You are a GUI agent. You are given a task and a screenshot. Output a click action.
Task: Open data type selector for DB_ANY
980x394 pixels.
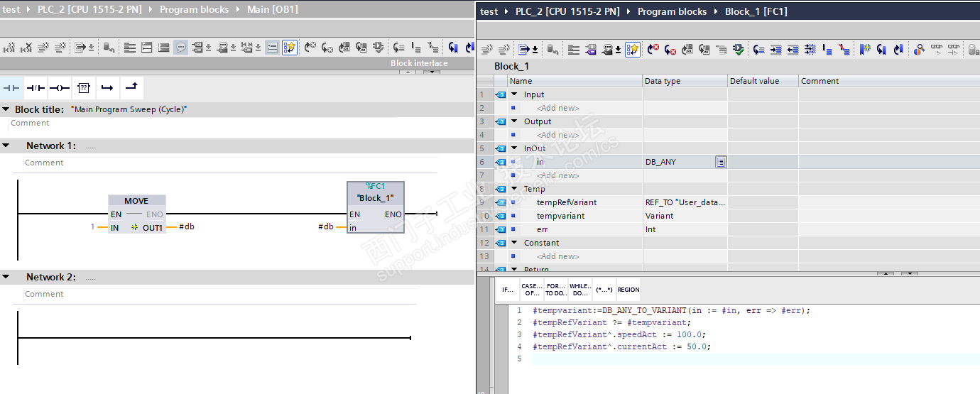(720, 162)
